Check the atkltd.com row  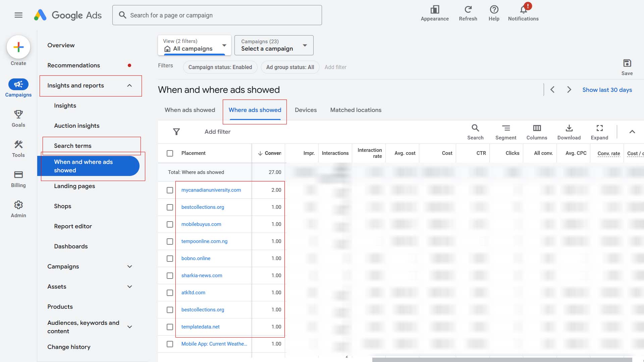[x=170, y=293]
